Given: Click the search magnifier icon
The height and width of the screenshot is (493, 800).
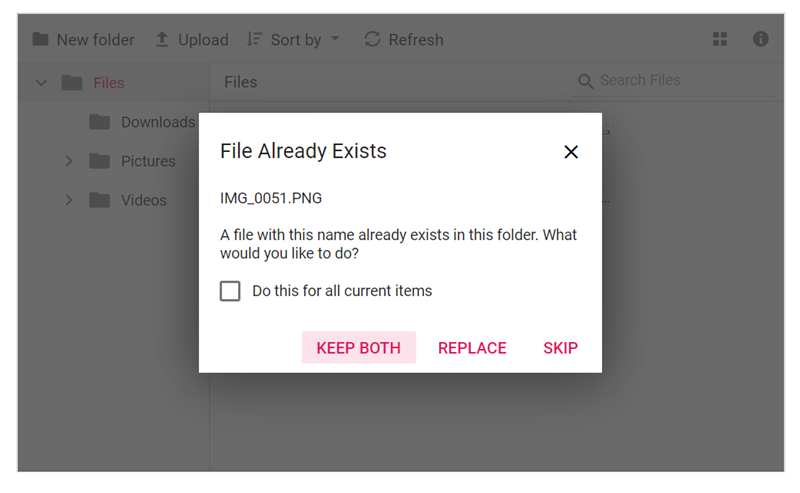Looking at the screenshot, I should pyautogui.click(x=586, y=81).
